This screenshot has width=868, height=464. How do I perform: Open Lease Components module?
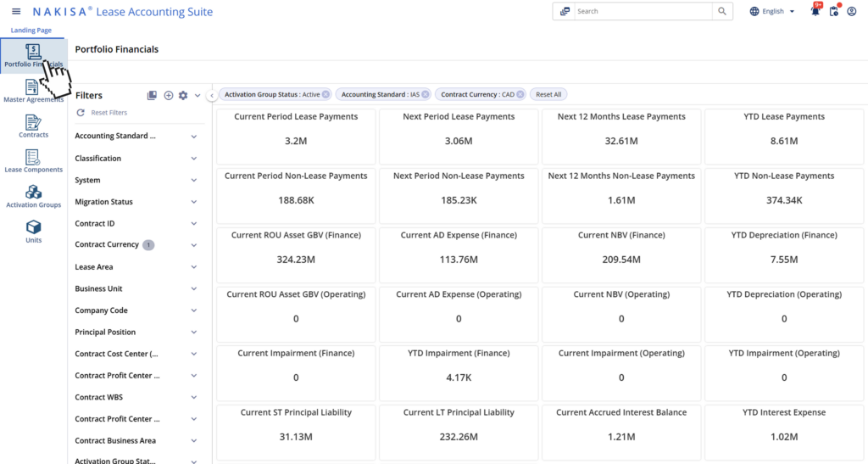pos(33,161)
